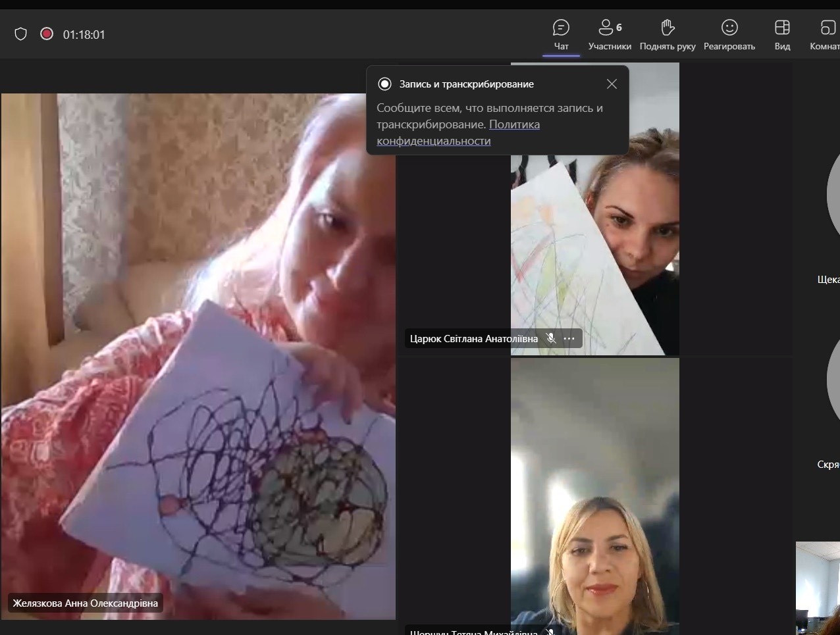Image resolution: width=840 pixels, height=635 pixels.
Task: Click Поднять руку to raise hand
Action: [668, 35]
